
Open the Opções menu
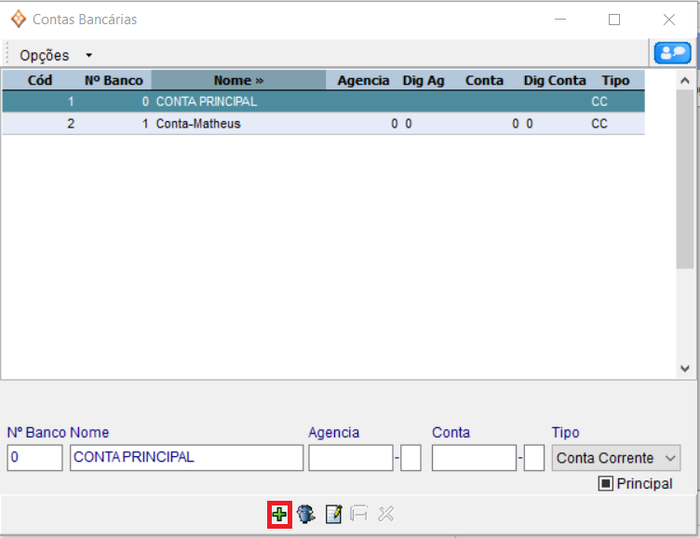pyautogui.click(x=45, y=55)
